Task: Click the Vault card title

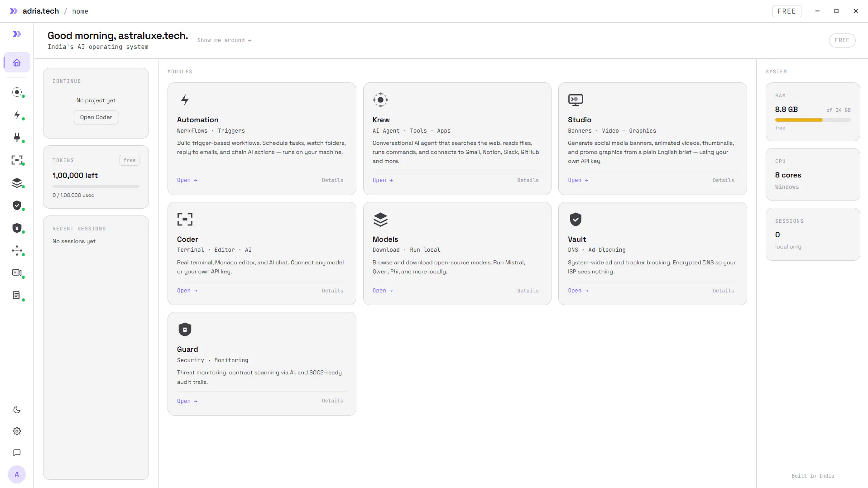Action: pyautogui.click(x=577, y=239)
